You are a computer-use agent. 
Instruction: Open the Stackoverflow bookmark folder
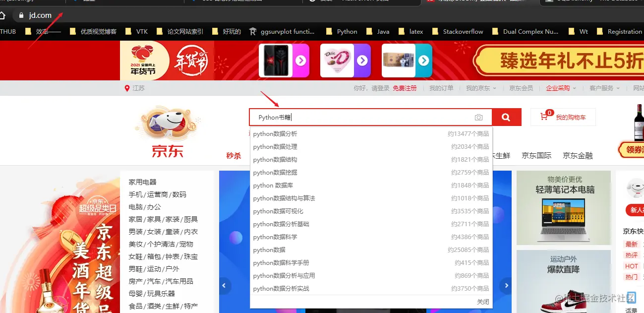click(x=457, y=32)
